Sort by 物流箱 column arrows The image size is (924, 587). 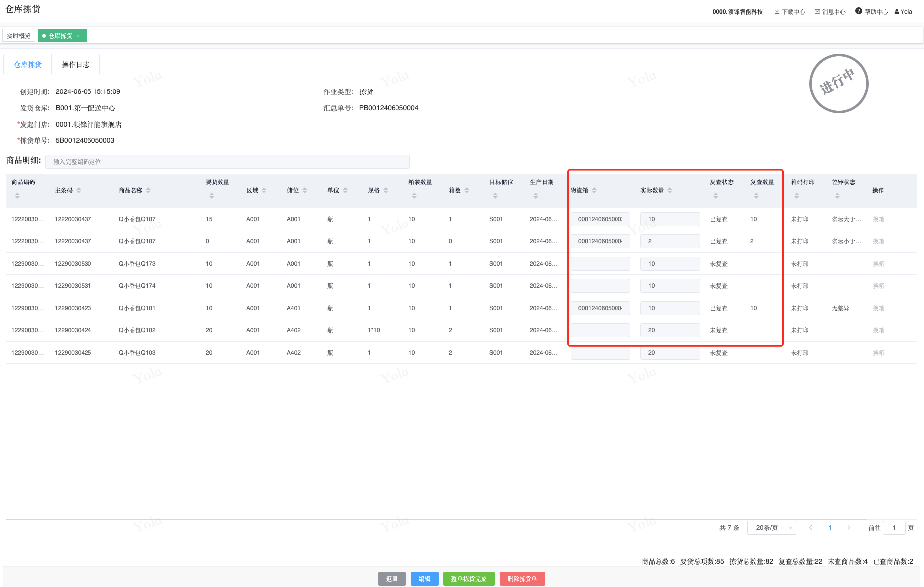coord(594,190)
